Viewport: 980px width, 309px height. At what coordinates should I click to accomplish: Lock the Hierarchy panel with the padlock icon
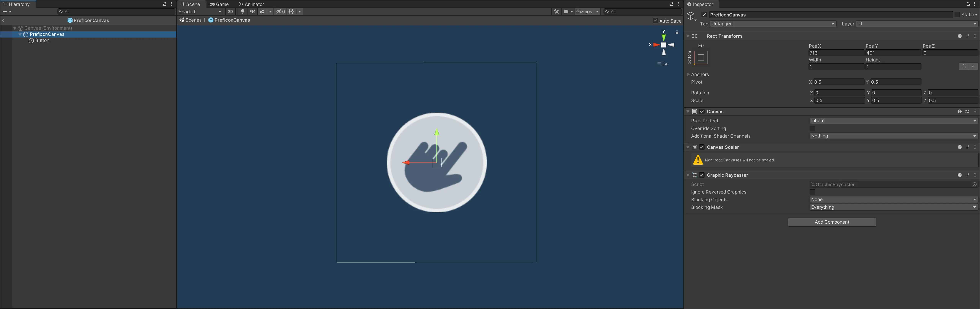tap(165, 4)
